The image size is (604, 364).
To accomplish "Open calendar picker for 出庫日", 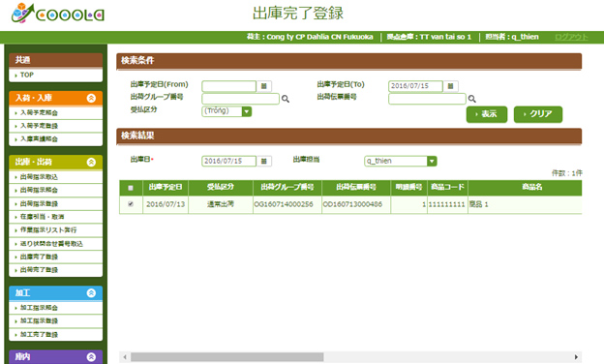I will 264,161.
